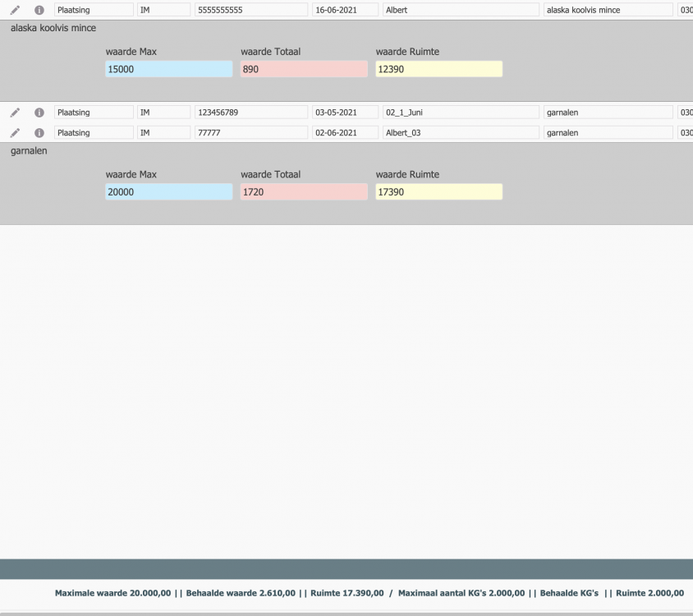Edit the row 77777 using pencil icon

pos(15,132)
